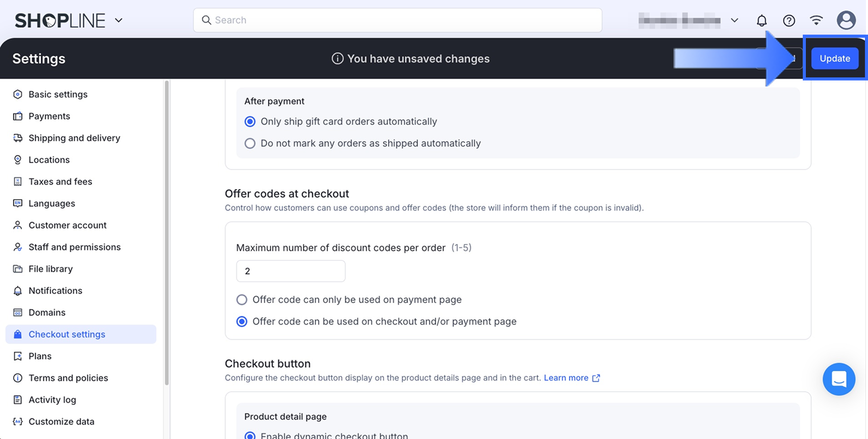
Task: Expand the store name dropdown chevron
Action: click(x=735, y=20)
